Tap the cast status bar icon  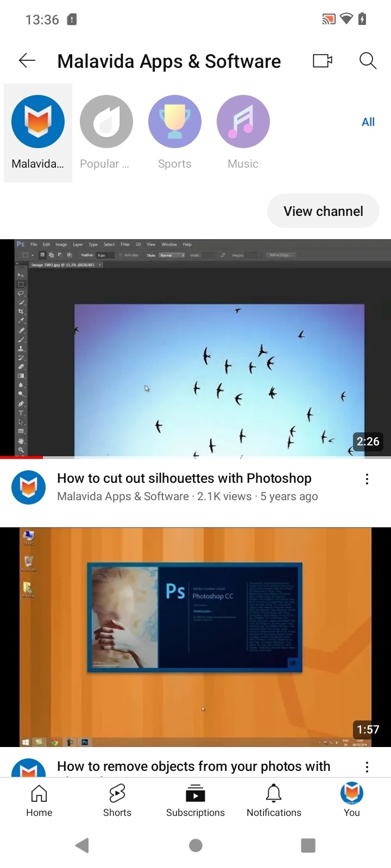(329, 20)
